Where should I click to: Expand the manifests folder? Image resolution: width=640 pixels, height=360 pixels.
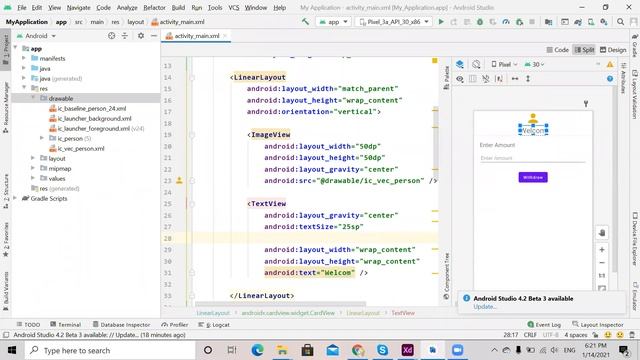pyautogui.click(x=24, y=58)
